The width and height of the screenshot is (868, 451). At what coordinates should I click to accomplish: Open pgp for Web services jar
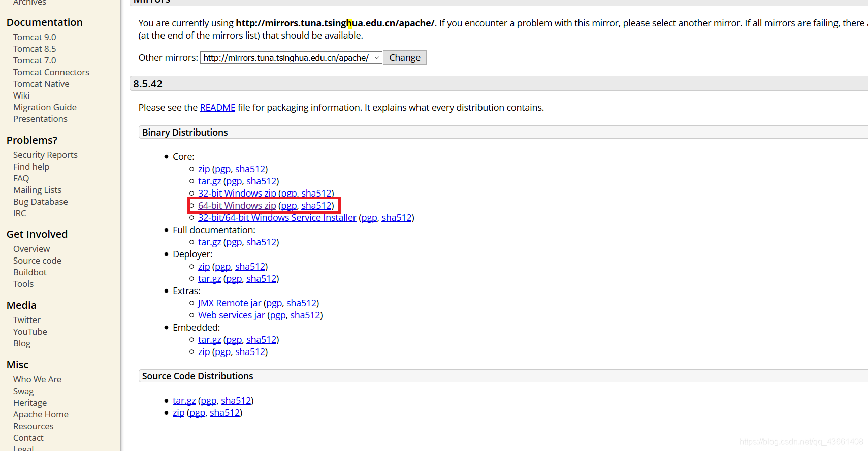point(278,315)
